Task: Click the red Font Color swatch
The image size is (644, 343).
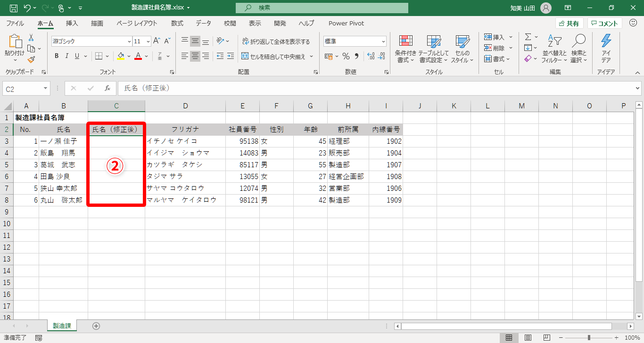Action: point(138,56)
